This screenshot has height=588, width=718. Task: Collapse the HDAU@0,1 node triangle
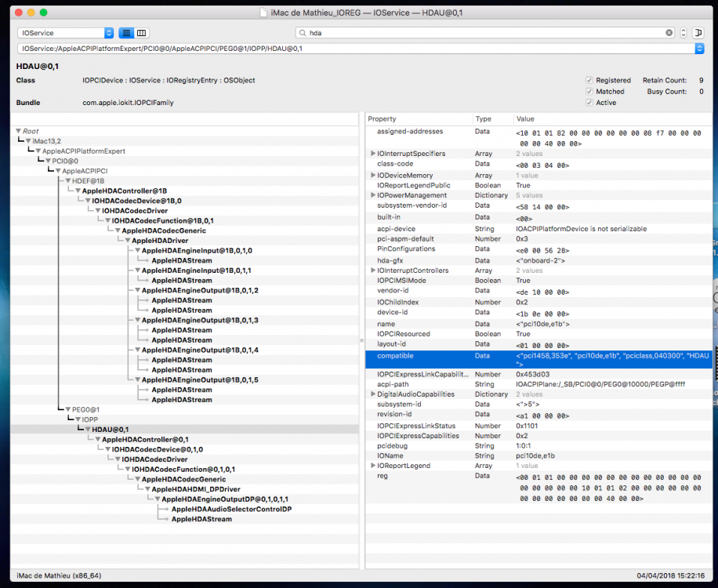click(88, 430)
